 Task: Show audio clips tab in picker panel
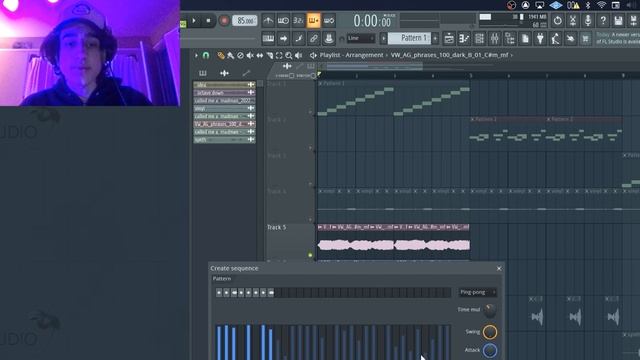[224, 73]
